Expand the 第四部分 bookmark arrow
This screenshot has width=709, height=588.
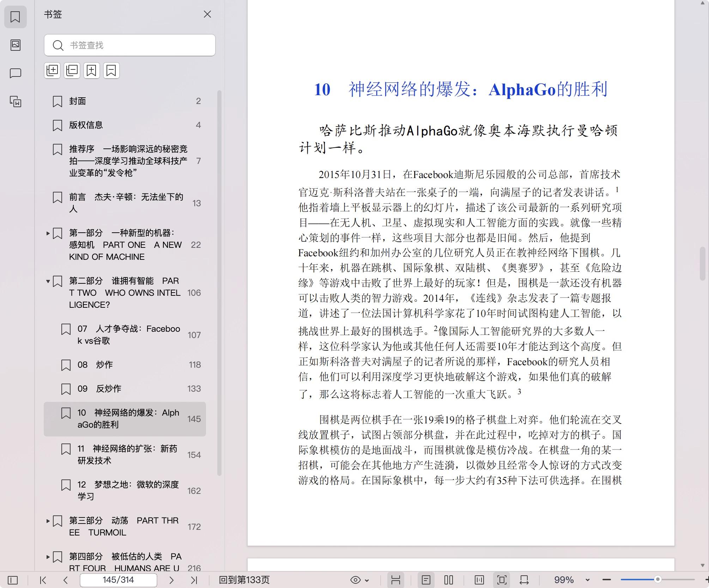[x=48, y=557]
